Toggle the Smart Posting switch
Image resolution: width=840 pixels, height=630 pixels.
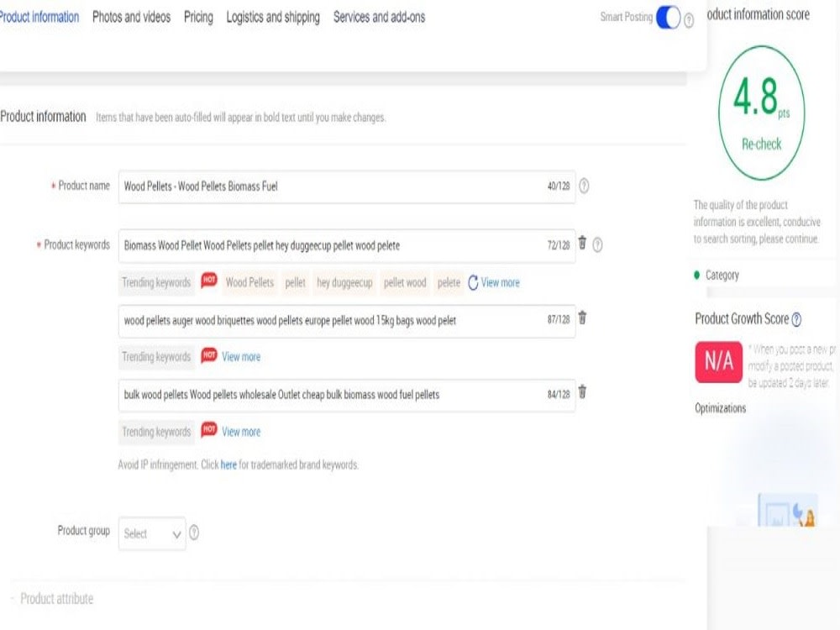point(668,18)
